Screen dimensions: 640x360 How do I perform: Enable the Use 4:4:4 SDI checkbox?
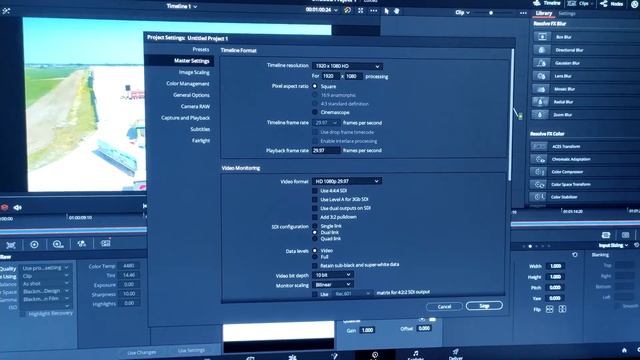315,191
